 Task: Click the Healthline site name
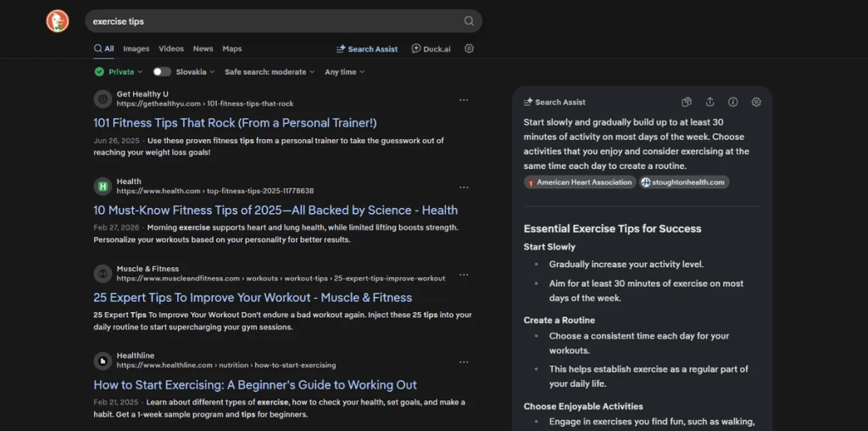(135, 355)
